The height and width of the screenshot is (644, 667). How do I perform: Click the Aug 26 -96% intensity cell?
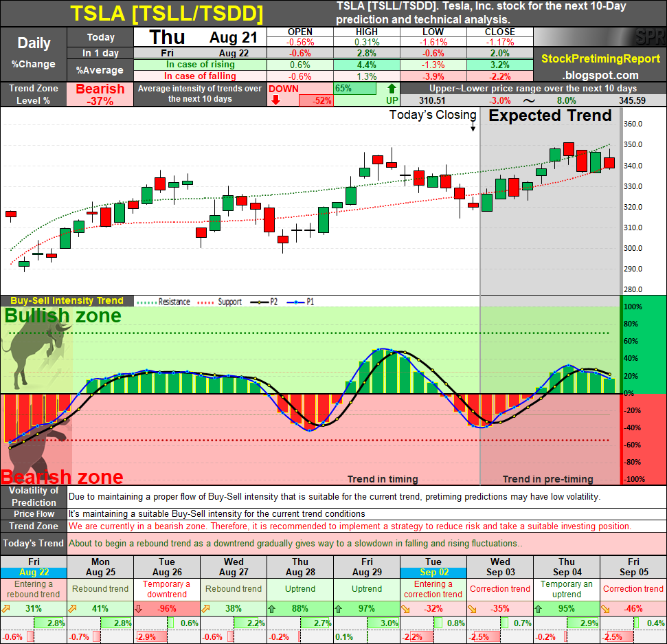(x=167, y=609)
